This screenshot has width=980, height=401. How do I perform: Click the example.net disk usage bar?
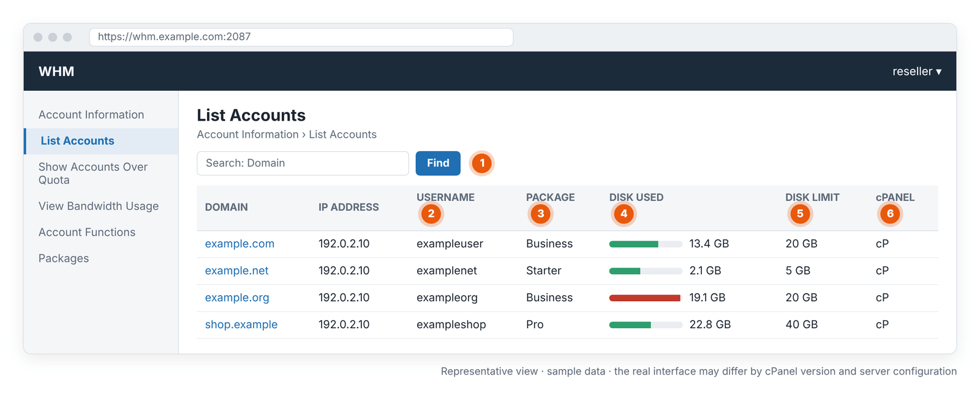pyautogui.click(x=646, y=271)
